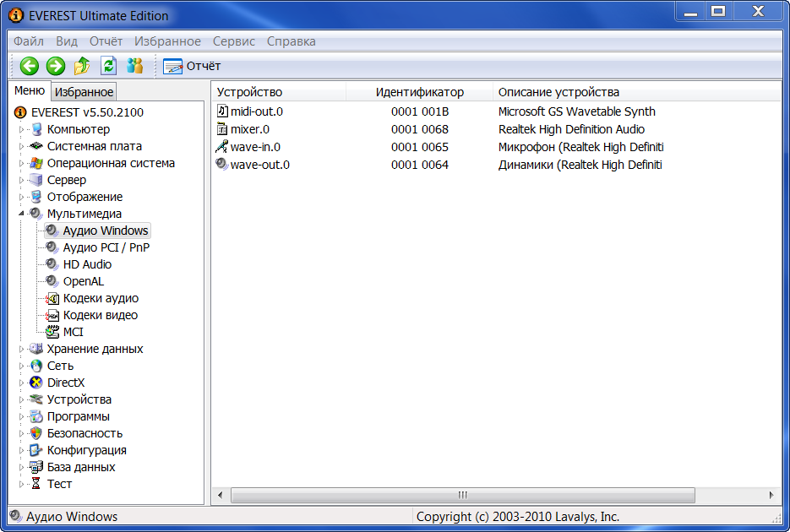
Task: Select the wave-in.0 microphone icon
Action: click(x=222, y=147)
